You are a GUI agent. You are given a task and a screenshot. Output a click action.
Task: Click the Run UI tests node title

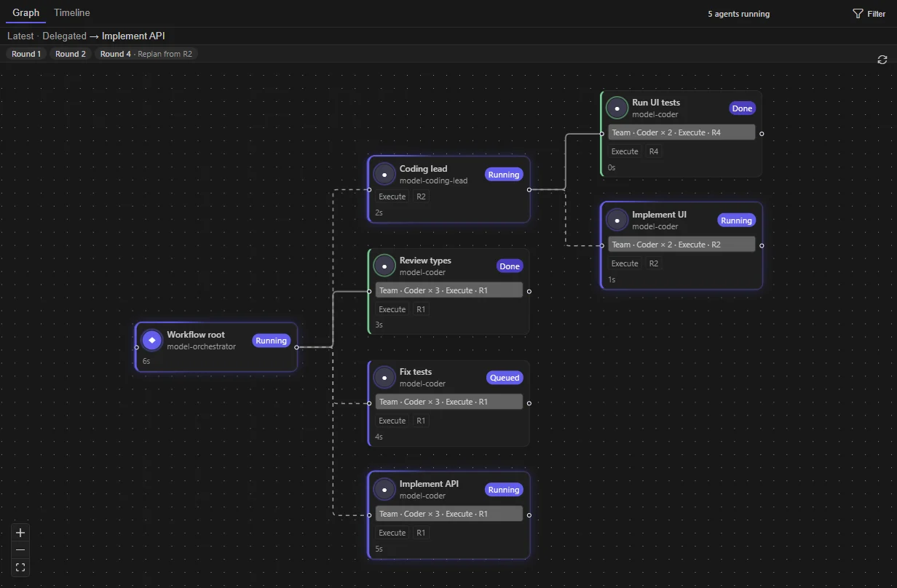tap(656, 103)
